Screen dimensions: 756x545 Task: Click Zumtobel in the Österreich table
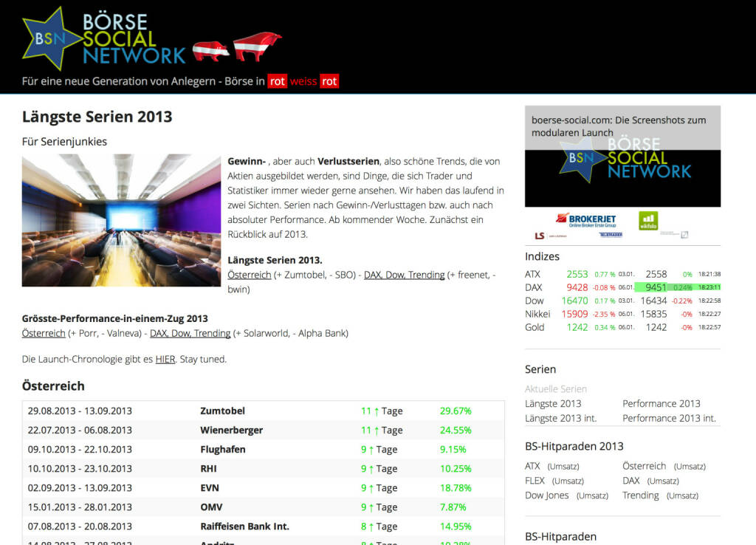222,411
